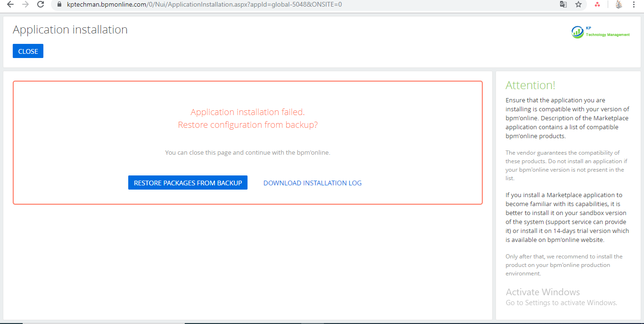Open the translate page icon

(563, 4)
